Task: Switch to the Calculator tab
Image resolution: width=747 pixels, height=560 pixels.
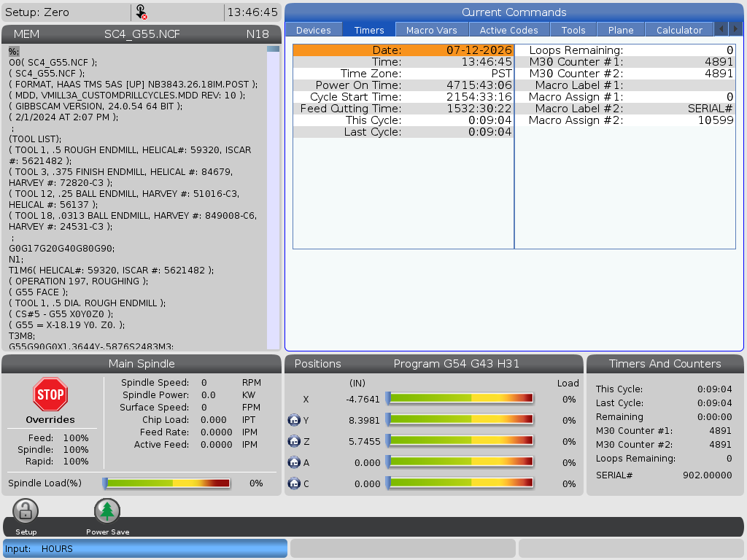Action: 679,30
